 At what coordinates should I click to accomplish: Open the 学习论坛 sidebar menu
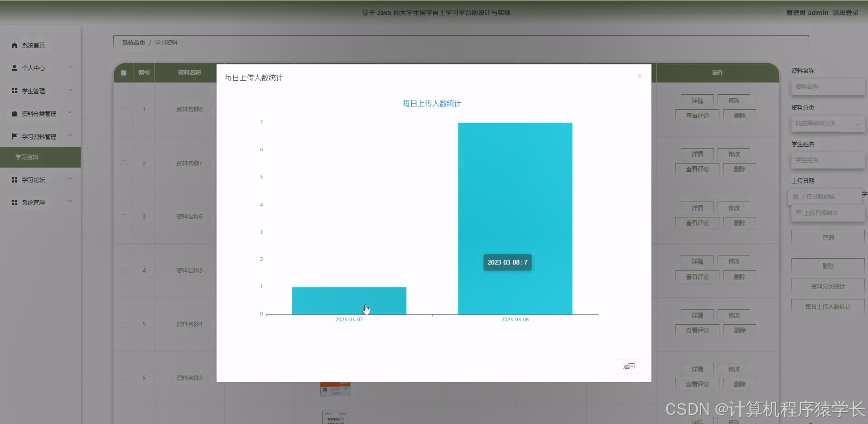[40, 180]
